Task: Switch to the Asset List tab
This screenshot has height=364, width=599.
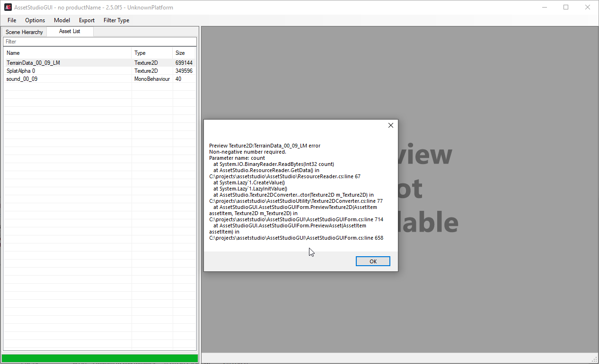Action: pyautogui.click(x=70, y=32)
